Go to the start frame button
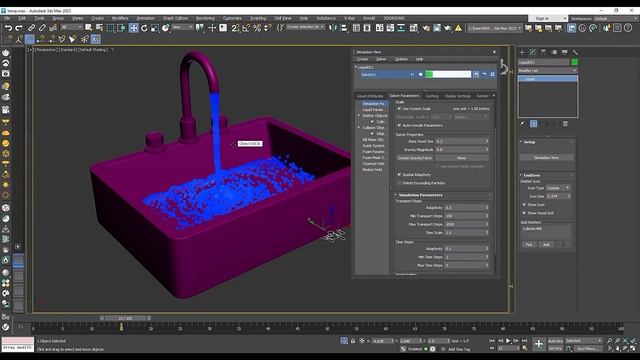This screenshot has height=360, width=640. pyautogui.click(x=492, y=341)
